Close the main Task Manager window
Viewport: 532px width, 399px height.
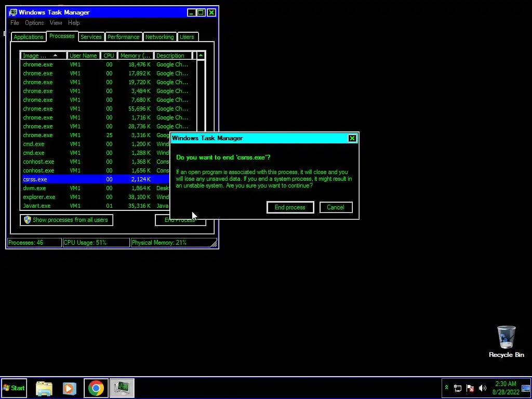point(211,12)
